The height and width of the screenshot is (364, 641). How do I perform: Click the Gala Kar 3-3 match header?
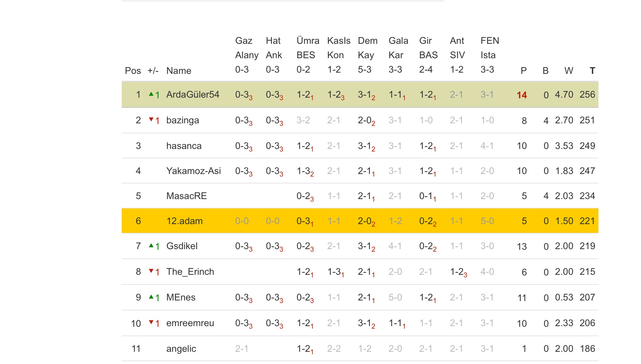398,55
